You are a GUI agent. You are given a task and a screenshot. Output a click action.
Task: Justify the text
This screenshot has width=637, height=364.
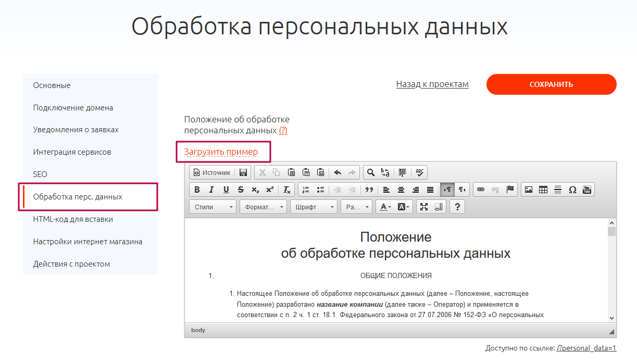(430, 190)
